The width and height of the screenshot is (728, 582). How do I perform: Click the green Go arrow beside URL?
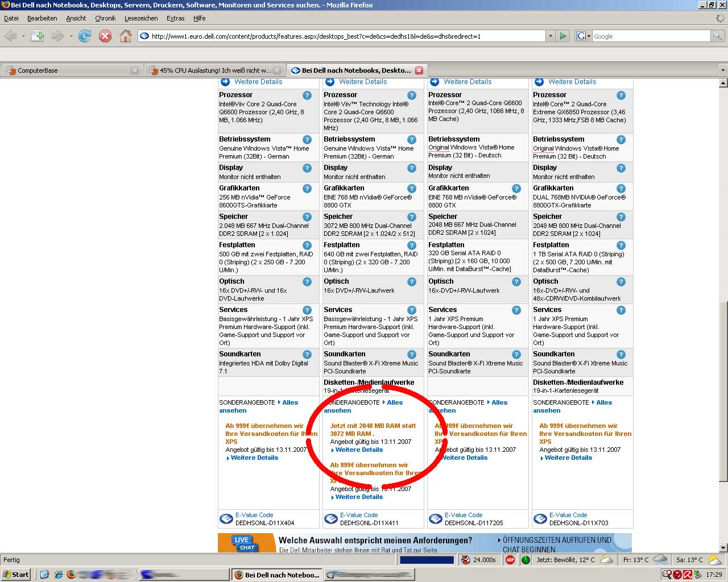[563, 36]
